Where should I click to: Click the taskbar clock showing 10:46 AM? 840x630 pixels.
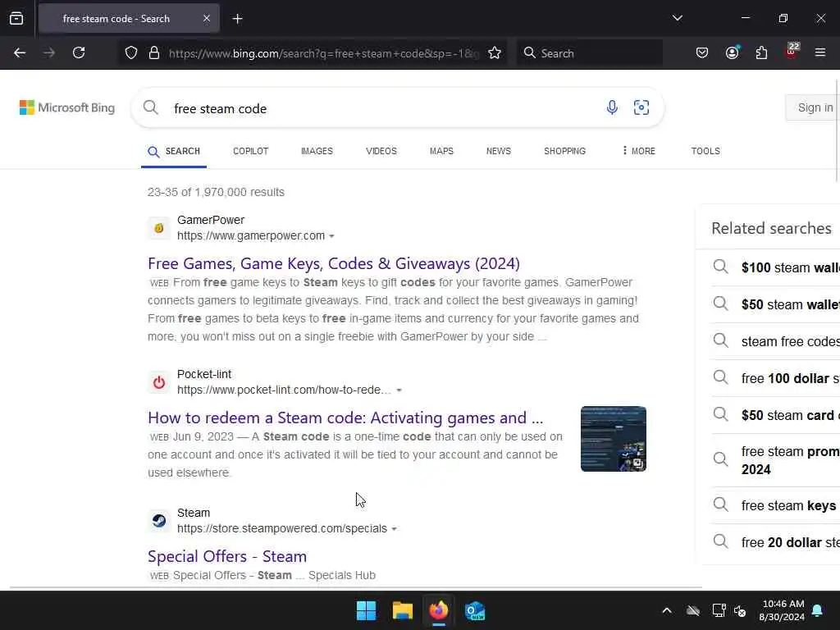pos(782,610)
